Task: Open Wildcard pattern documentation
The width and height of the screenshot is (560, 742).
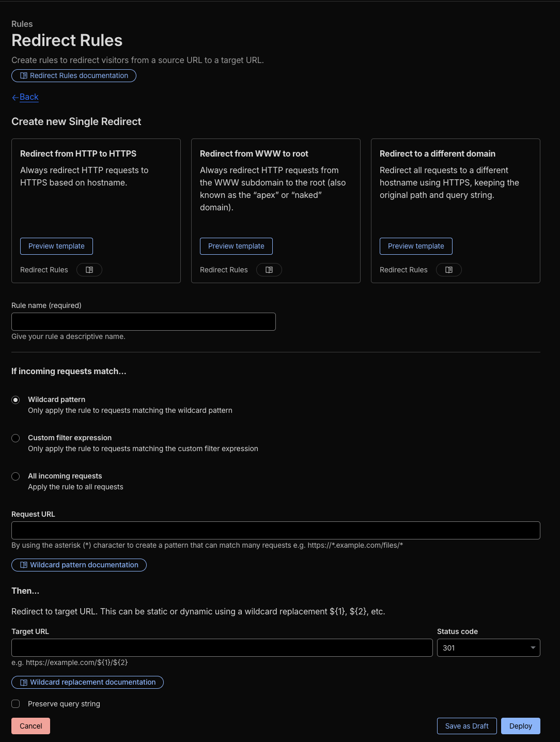Action: point(79,565)
